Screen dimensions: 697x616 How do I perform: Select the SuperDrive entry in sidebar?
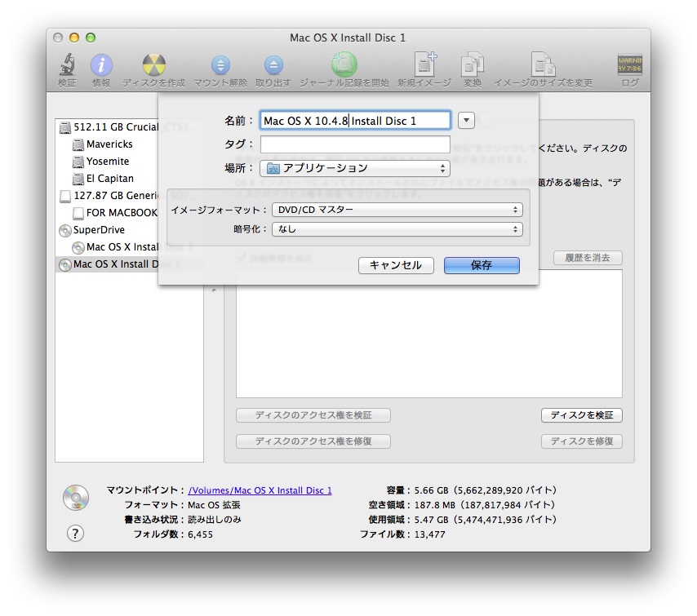tap(92, 230)
